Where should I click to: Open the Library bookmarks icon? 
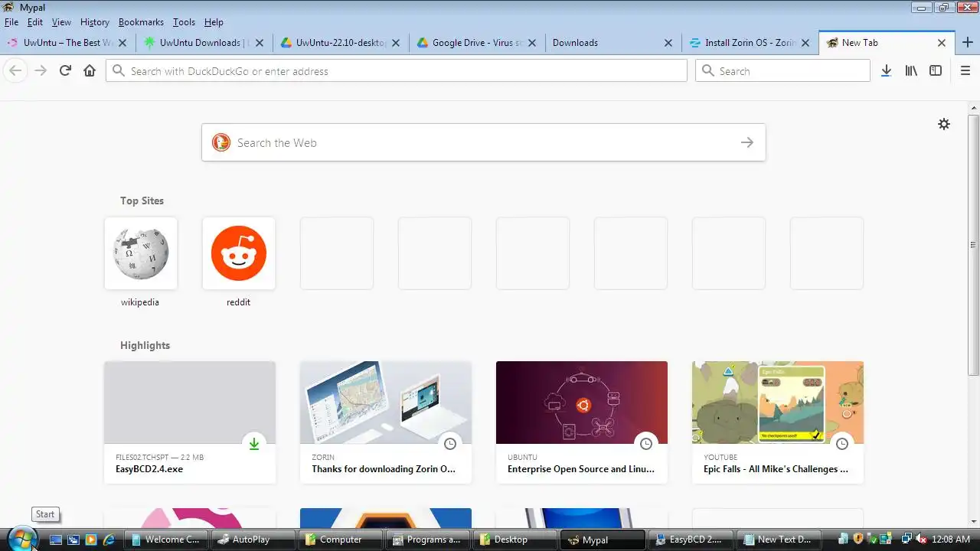coord(911,70)
